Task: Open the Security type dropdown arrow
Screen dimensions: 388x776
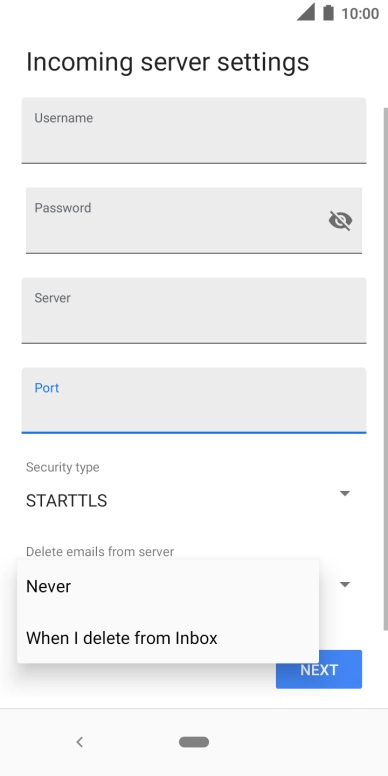Action: tap(345, 493)
